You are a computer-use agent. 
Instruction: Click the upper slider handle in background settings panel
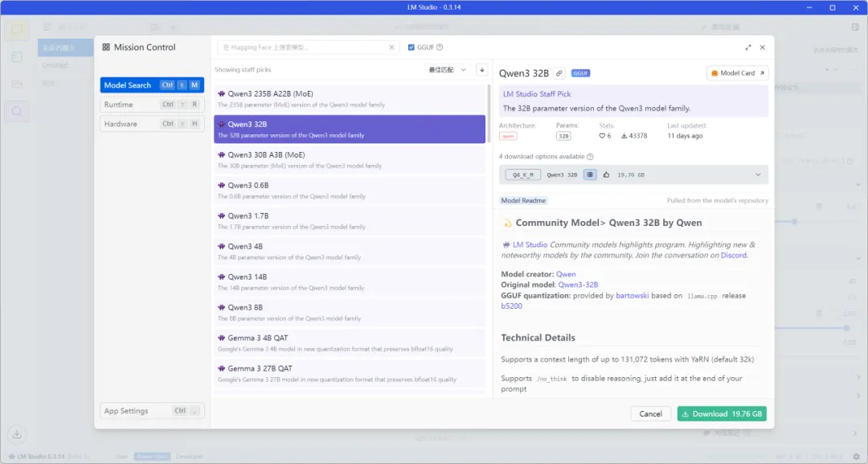point(794,221)
